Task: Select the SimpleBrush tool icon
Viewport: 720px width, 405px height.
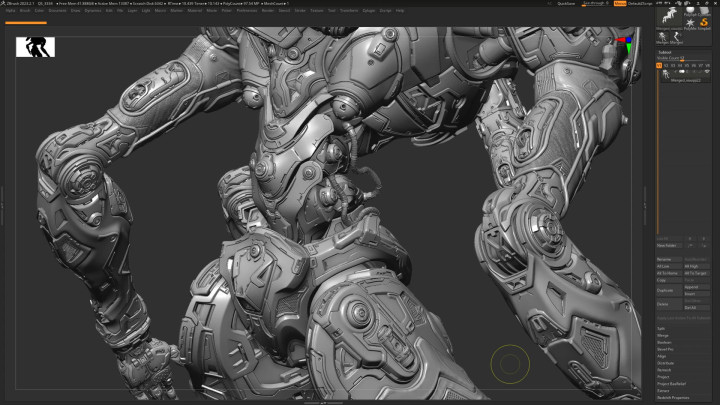Action: click(x=703, y=21)
